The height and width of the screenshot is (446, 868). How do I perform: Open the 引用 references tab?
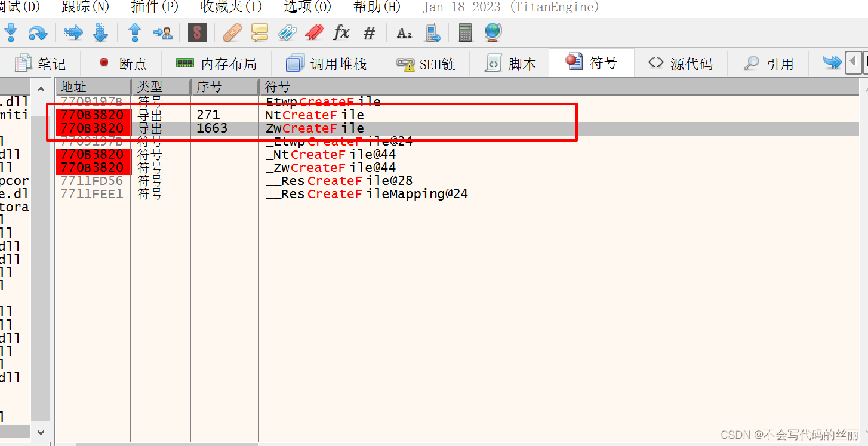[x=769, y=64]
